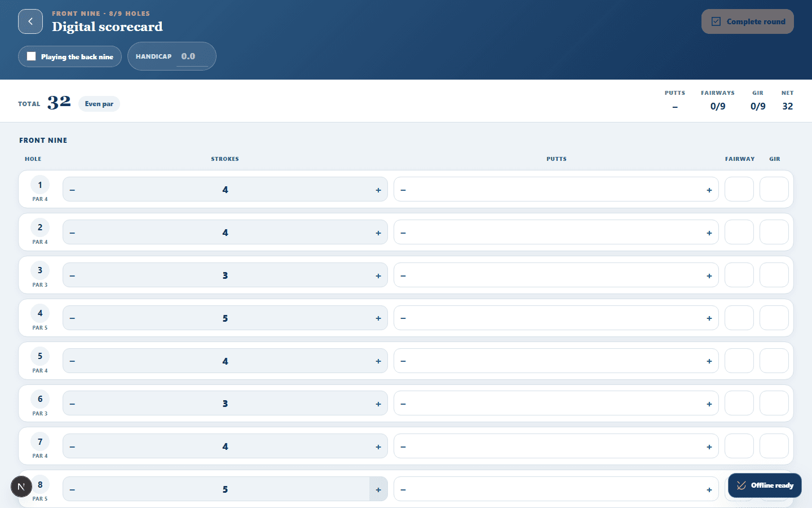Decrease putts for hole 7
The height and width of the screenshot is (508, 812).
[403, 446]
